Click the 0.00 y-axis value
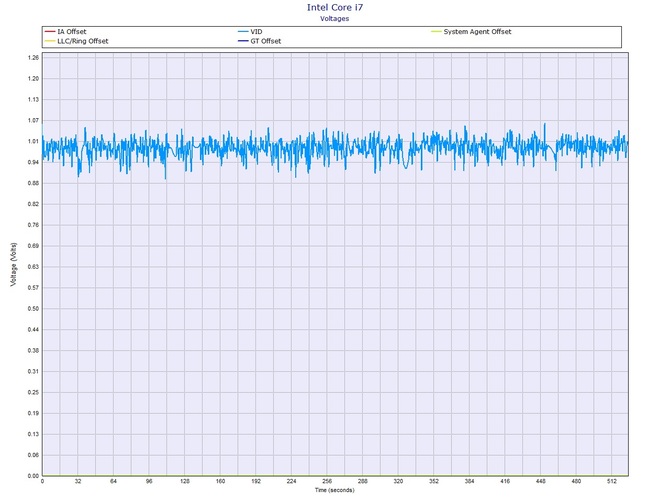Image resolution: width=670 pixels, height=502 pixels. [x=33, y=476]
